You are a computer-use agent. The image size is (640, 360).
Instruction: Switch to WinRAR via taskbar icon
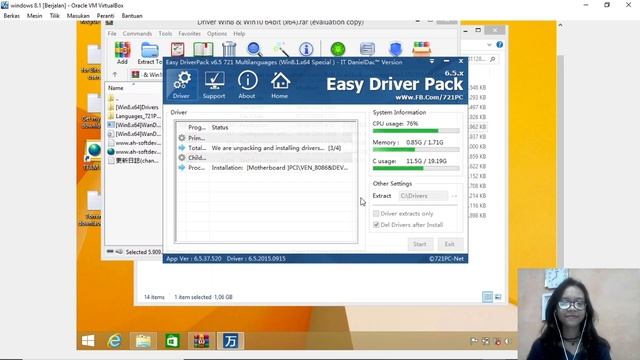click(201, 340)
